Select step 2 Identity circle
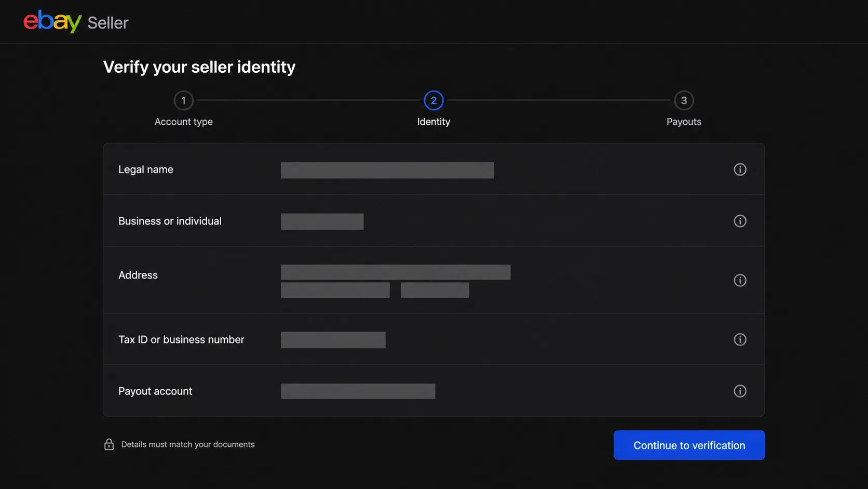This screenshot has height=489, width=868. coord(433,100)
